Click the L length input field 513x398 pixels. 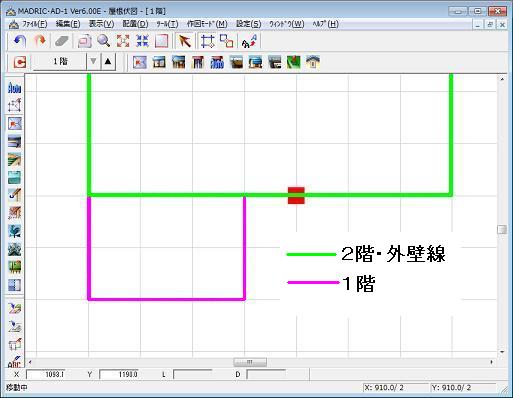(193, 374)
